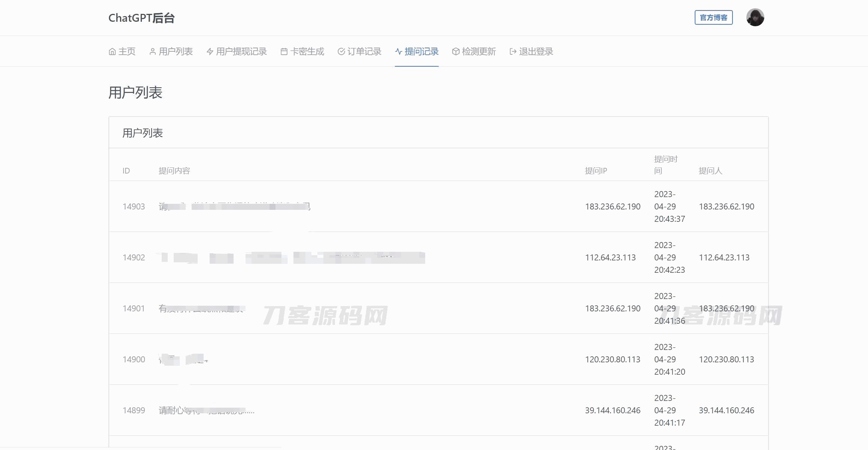
Task: Go to the 卡密生成 tab
Action: pyautogui.click(x=307, y=52)
